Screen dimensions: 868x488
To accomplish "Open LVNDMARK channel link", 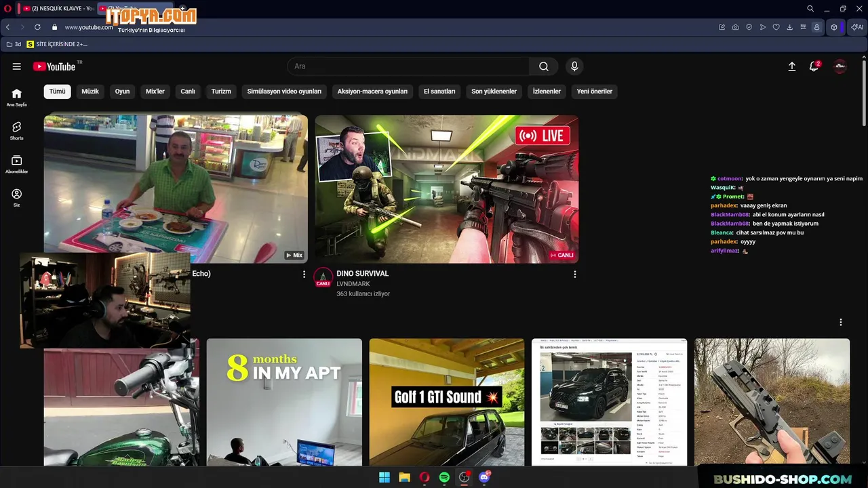I will tap(353, 284).
